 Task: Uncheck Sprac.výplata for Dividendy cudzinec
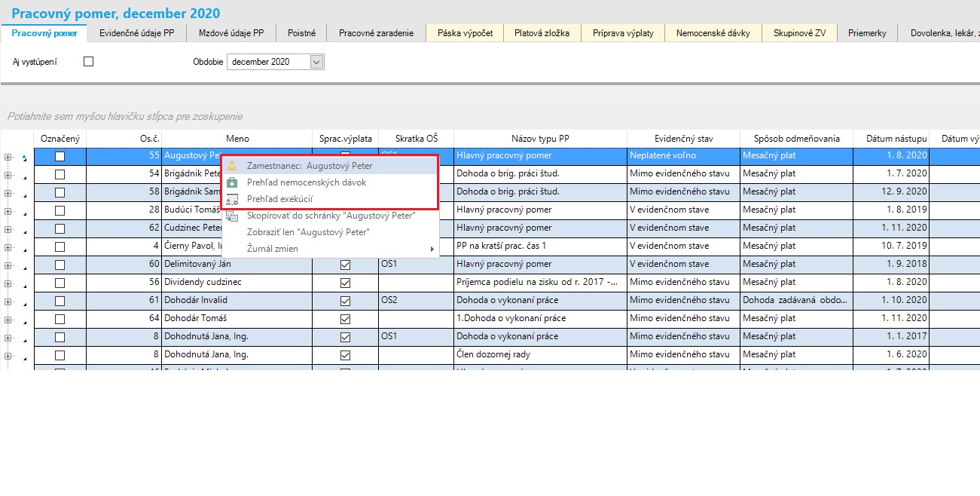pyautogui.click(x=346, y=283)
